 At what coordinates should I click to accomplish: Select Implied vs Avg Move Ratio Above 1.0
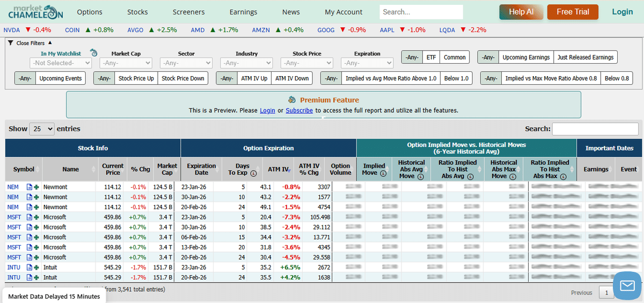point(391,78)
